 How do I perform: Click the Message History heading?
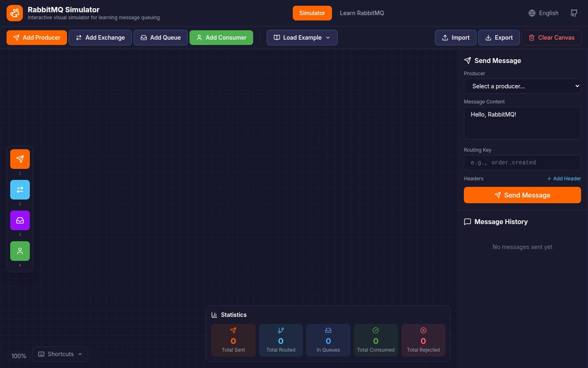click(x=501, y=222)
